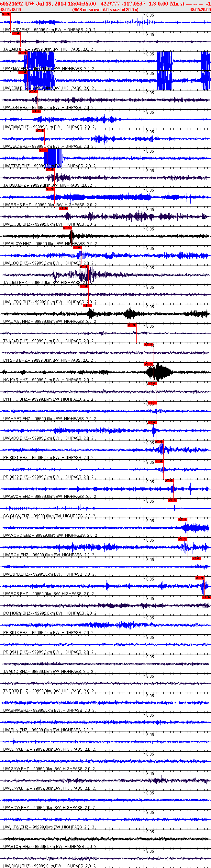Click the UW GNW BHZ station label
The height and width of the screenshot is (868, 211).
coord(17,789)
